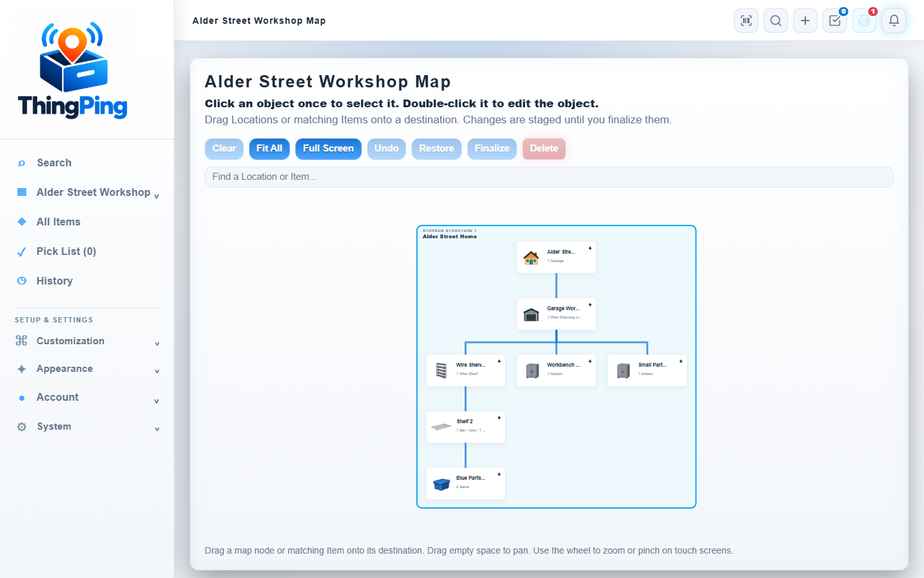
Task: Open the barcode scanner icon
Action: 746,21
